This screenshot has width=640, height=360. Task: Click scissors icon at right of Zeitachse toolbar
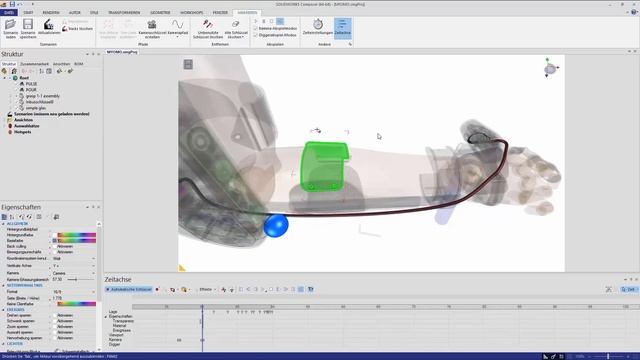click(609, 289)
